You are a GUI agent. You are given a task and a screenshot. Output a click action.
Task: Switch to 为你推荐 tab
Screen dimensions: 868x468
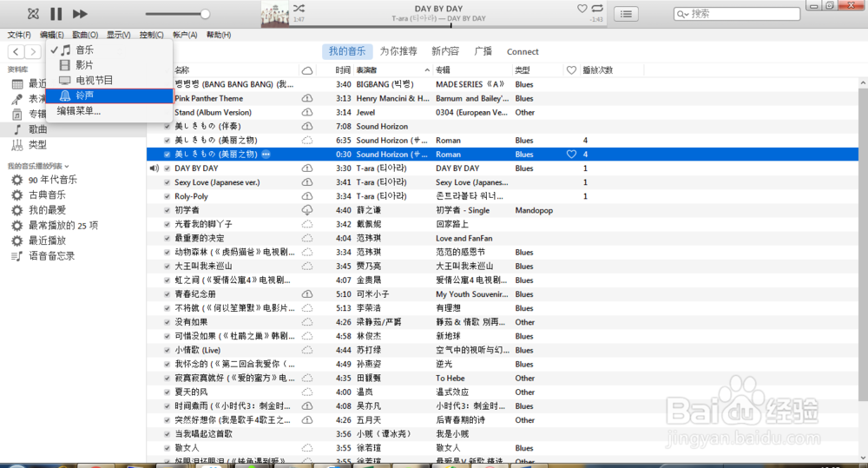point(398,51)
